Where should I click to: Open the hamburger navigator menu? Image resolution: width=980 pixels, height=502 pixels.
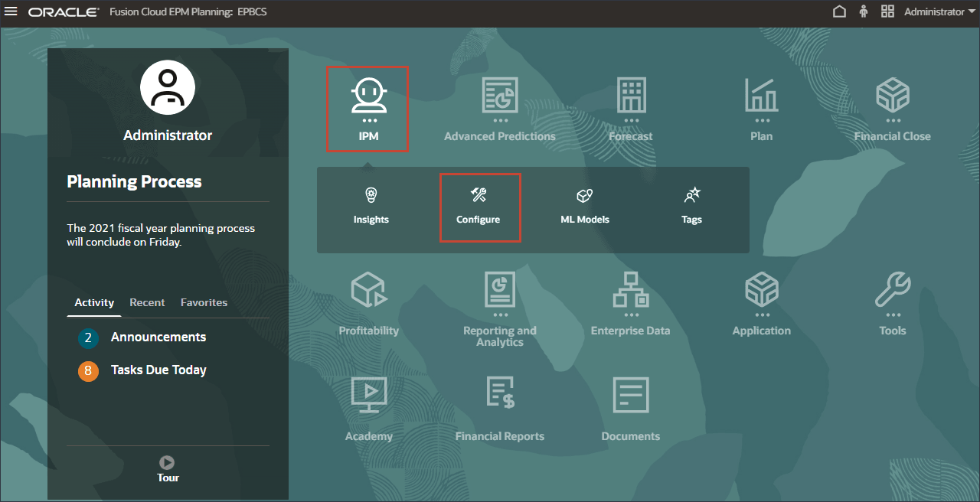tap(11, 11)
